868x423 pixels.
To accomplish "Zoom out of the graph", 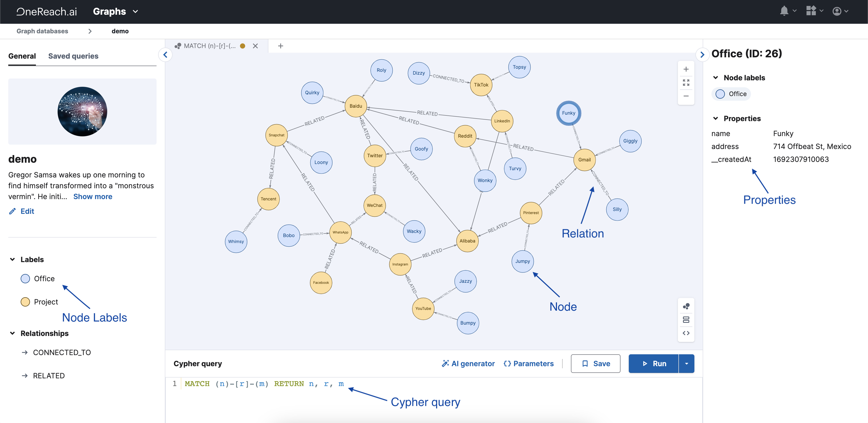I will point(686,96).
